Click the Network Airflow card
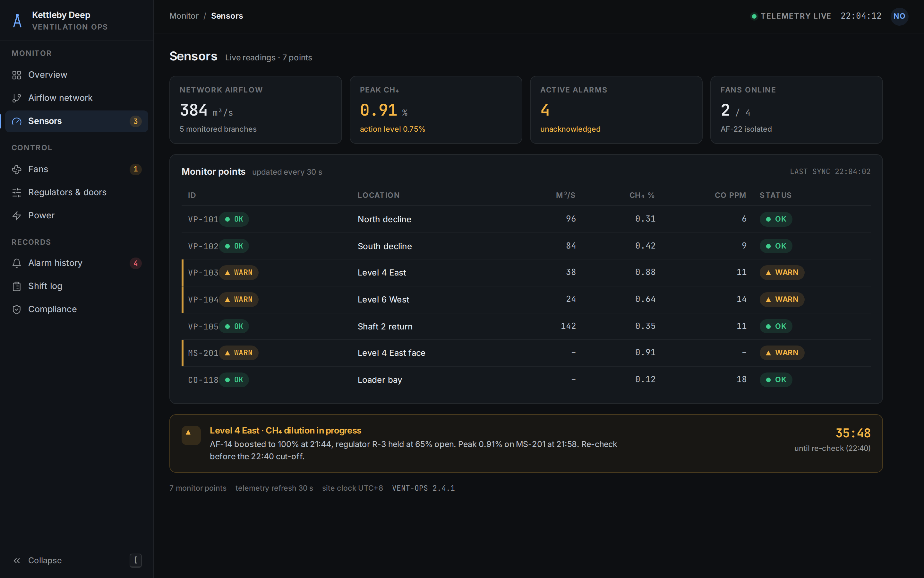The width and height of the screenshot is (924, 578). tap(255, 110)
